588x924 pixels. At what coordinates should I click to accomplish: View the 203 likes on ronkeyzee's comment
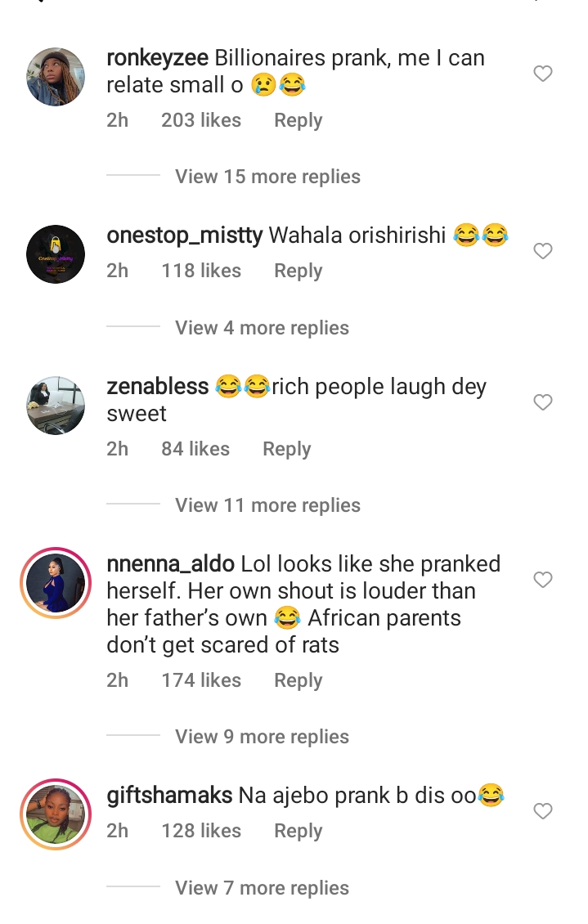point(201,120)
